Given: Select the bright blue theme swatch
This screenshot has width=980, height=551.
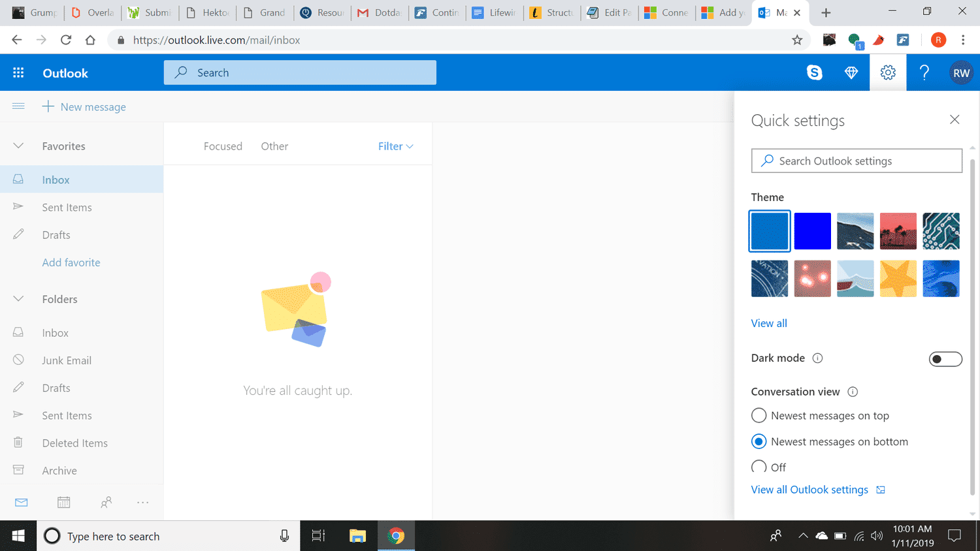Looking at the screenshot, I should pos(812,231).
